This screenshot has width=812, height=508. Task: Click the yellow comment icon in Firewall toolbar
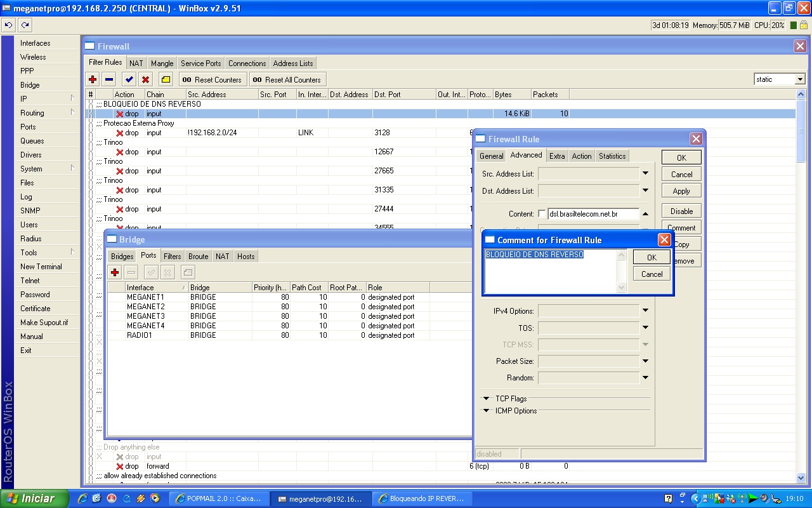[166, 79]
